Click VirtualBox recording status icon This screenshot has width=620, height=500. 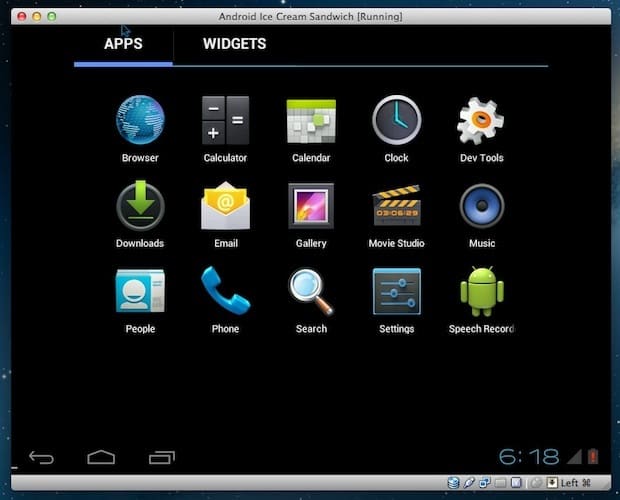point(536,483)
